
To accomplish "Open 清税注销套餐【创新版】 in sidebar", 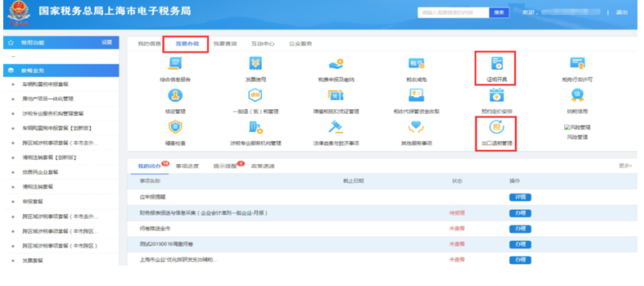I will (50, 158).
